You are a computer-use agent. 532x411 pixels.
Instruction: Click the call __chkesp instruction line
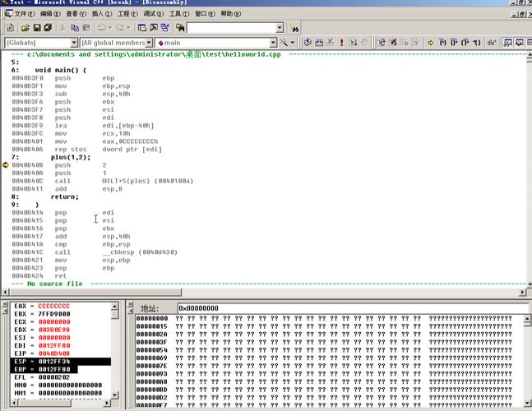(95, 252)
